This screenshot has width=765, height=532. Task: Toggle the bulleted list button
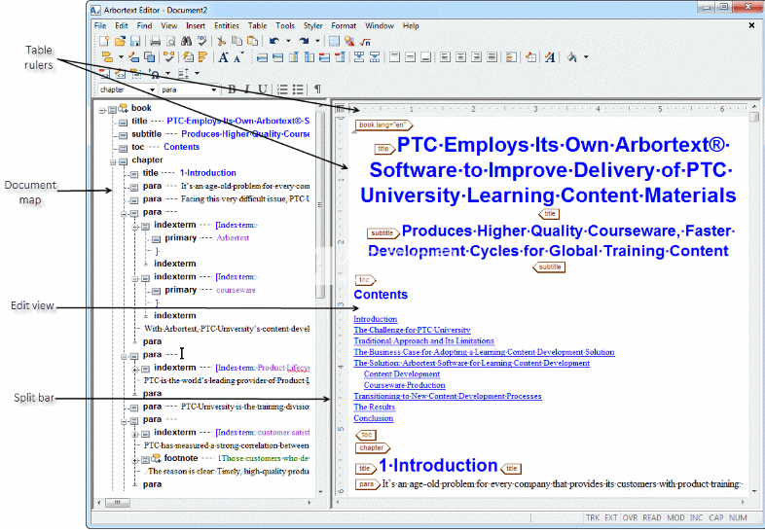(298, 89)
